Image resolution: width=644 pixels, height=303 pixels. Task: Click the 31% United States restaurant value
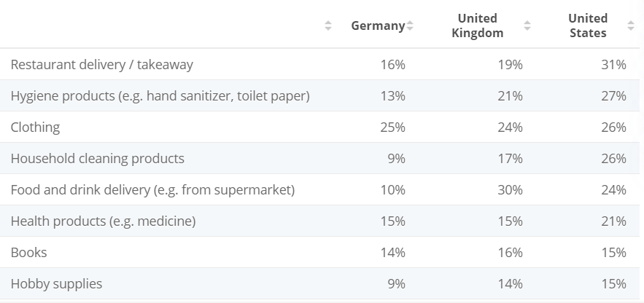[x=613, y=65]
